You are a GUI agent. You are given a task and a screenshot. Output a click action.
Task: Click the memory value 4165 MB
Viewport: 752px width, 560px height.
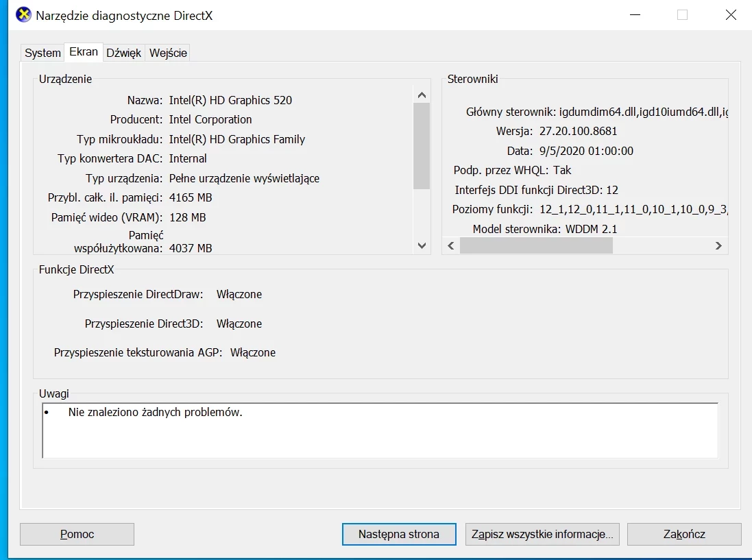(191, 197)
